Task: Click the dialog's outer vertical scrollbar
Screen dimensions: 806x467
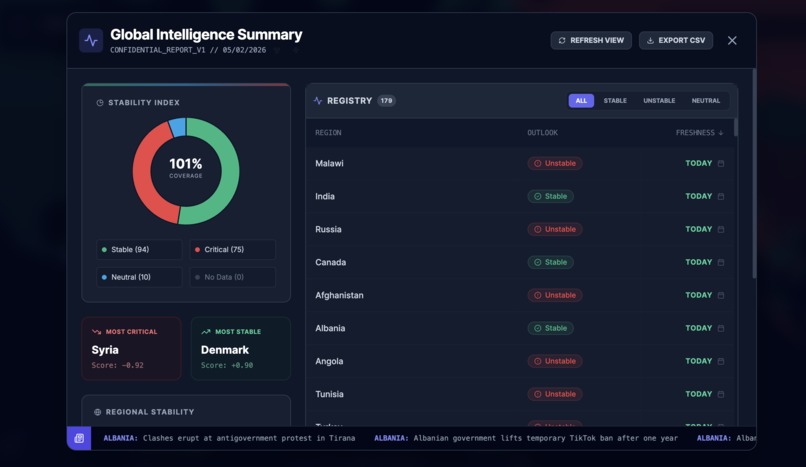Action: pyautogui.click(x=754, y=174)
